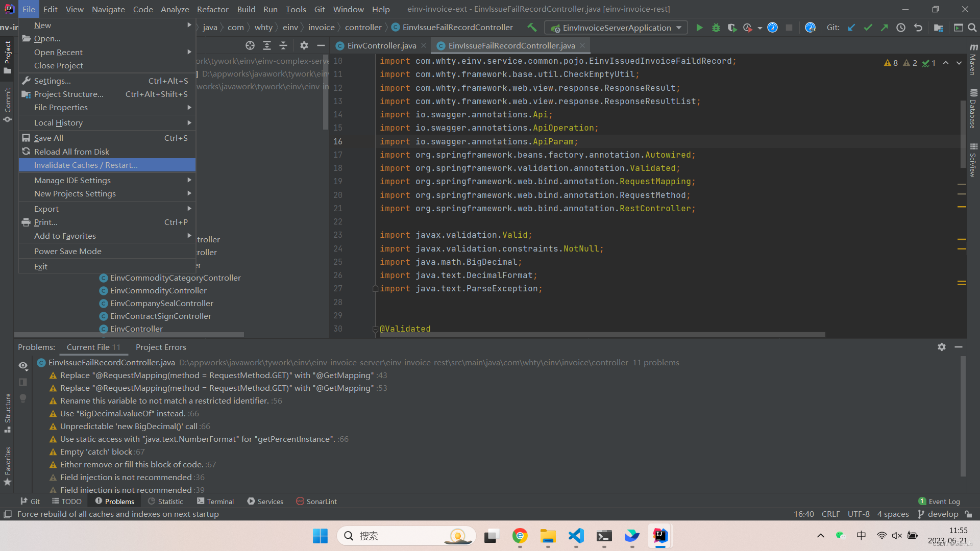Select EinvCommodityController in the project tree
Viewport: 980px width, 551px height.
point(158,290)
